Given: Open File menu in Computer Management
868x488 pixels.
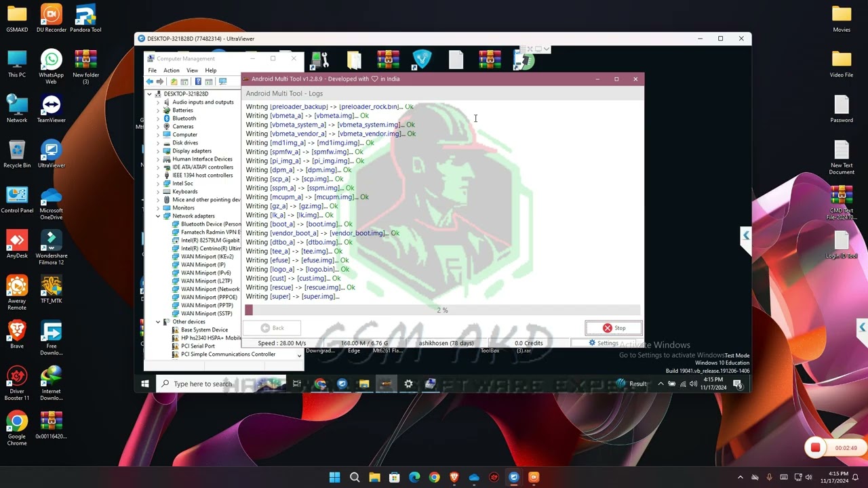Looking at the screenshot, I should (153, 70).
